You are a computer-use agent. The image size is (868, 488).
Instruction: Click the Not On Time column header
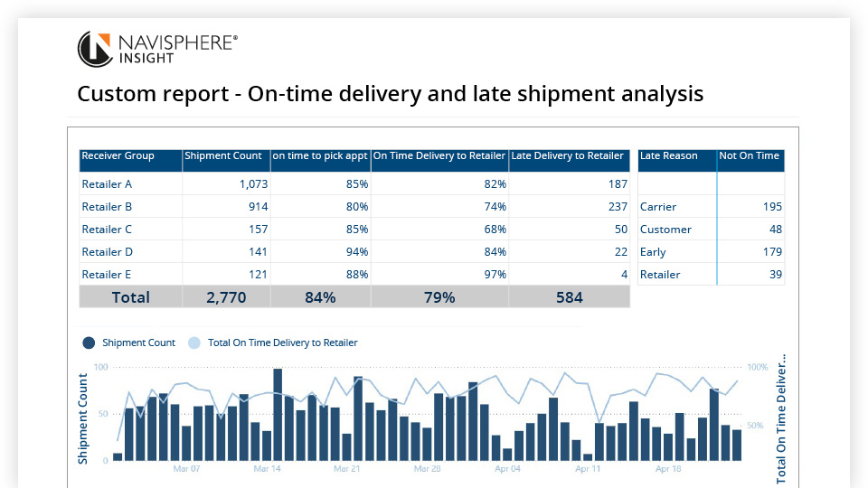(x=750, y=156)
